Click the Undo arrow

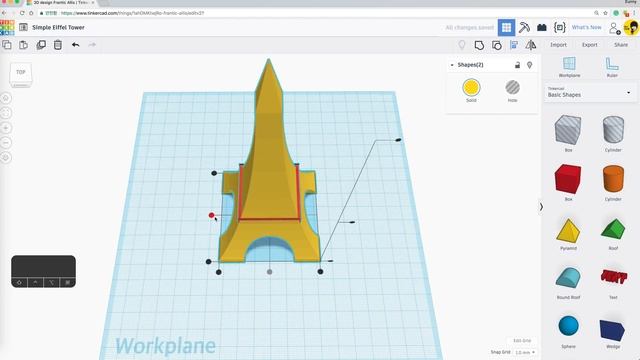click(76, 44)
